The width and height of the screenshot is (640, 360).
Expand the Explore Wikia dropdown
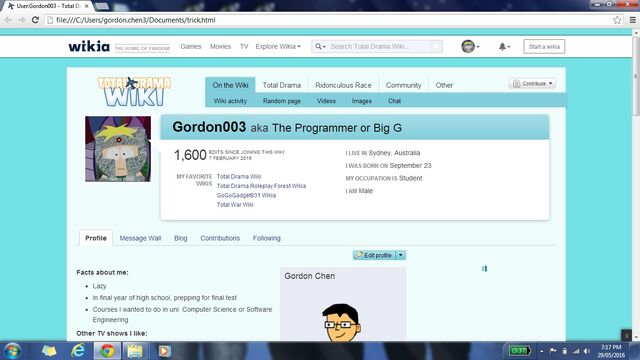(x=278, y=47)
